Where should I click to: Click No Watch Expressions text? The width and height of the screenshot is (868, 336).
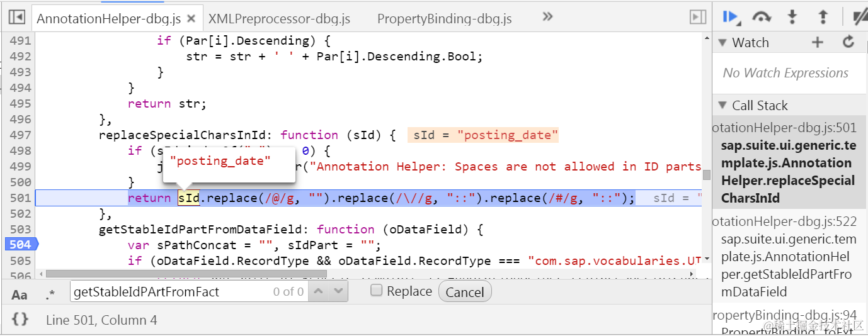click(x=785, y=73)
